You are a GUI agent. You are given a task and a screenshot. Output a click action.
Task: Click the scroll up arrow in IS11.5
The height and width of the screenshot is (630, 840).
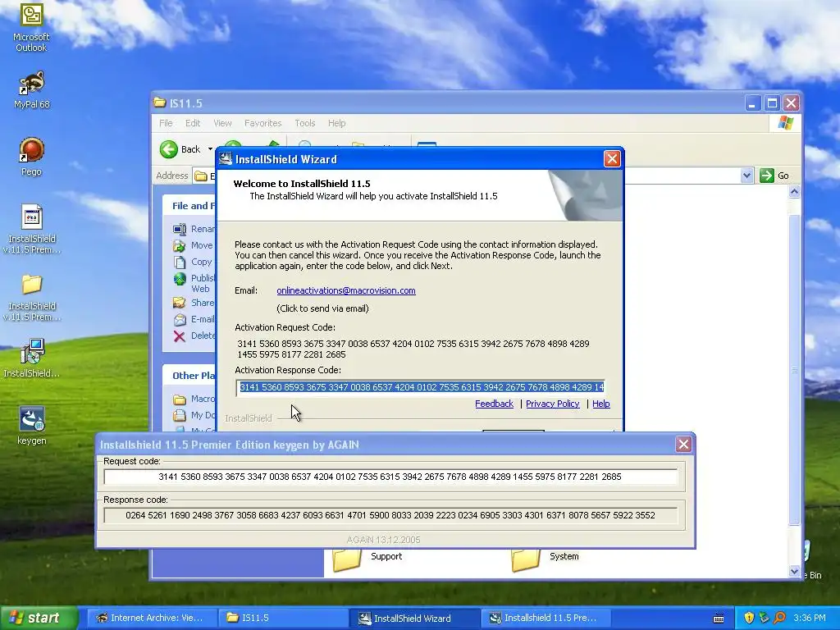tap(794, 191)
